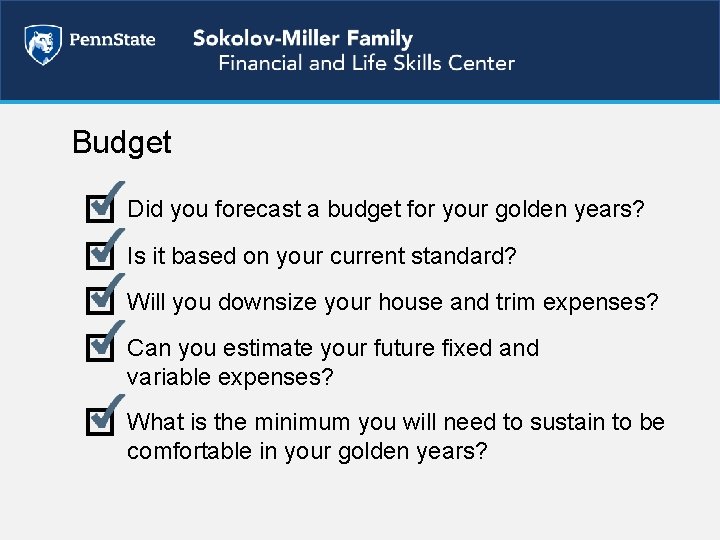Uncheck the minimum you will need checkbox
Viewport: 720px width, 540px height.
(99, 421)
